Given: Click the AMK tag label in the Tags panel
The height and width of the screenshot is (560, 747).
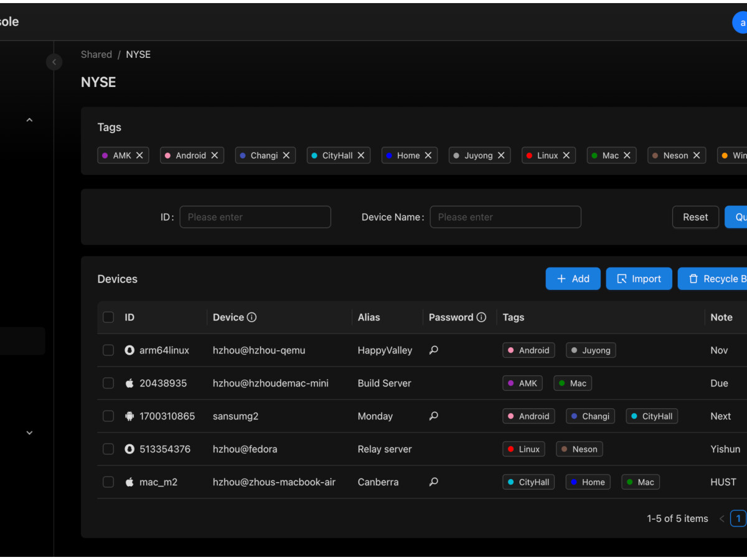Looking at the screenshot, I should pyautogui.click(x=122, y=156).
